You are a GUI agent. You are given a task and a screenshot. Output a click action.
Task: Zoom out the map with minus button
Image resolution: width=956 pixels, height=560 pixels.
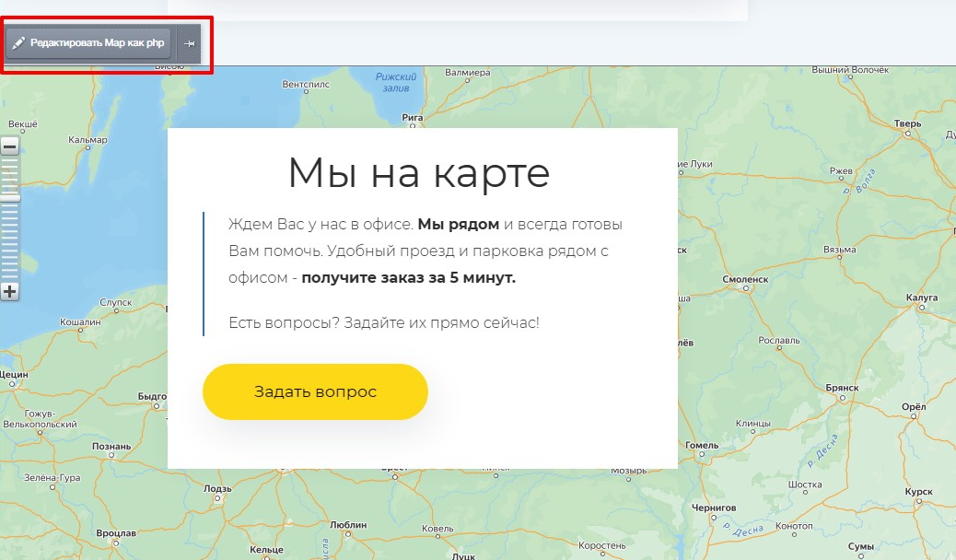pos(9,146)
